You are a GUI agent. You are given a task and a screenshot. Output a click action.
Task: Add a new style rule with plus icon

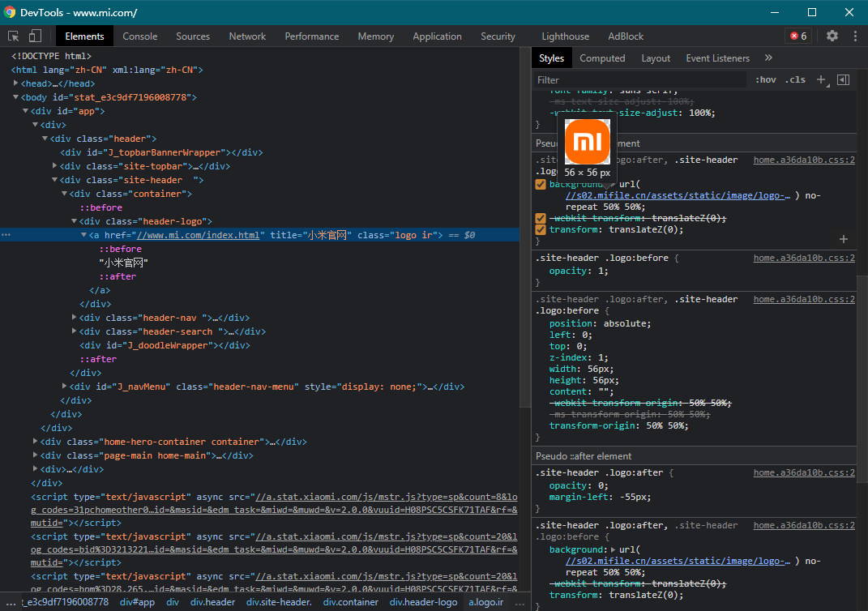click(821, 79)
